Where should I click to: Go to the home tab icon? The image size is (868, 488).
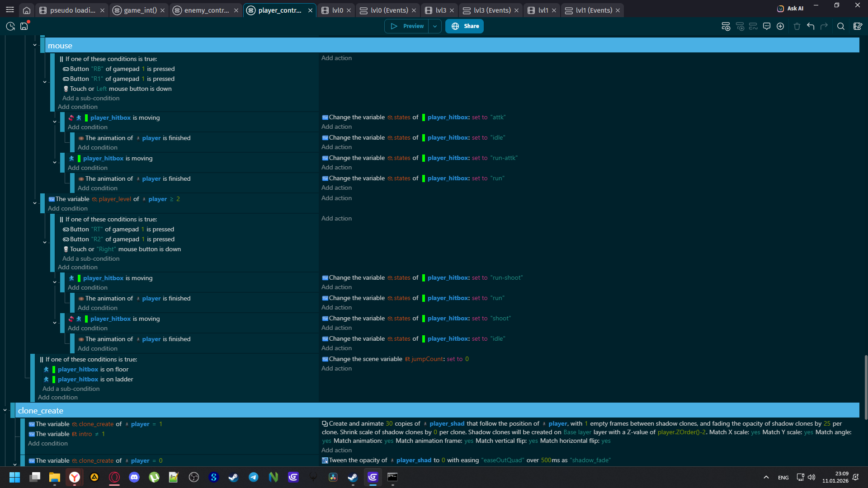(x=27, y=10)
